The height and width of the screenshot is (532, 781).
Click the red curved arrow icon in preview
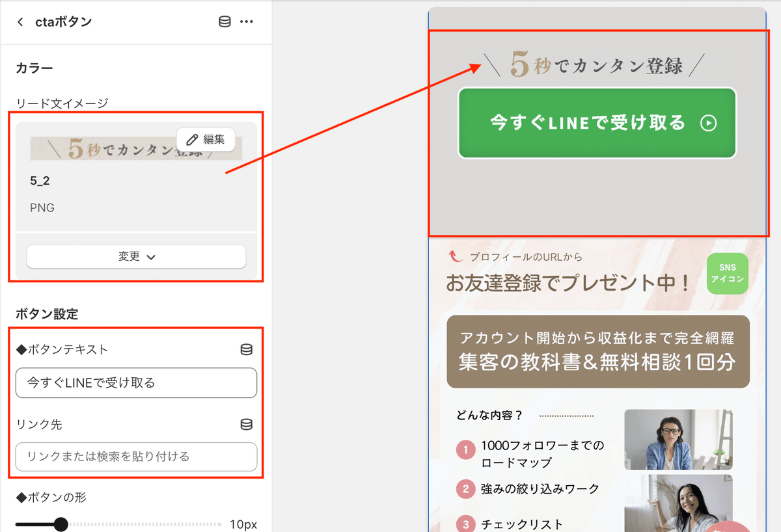click(455, 256)
